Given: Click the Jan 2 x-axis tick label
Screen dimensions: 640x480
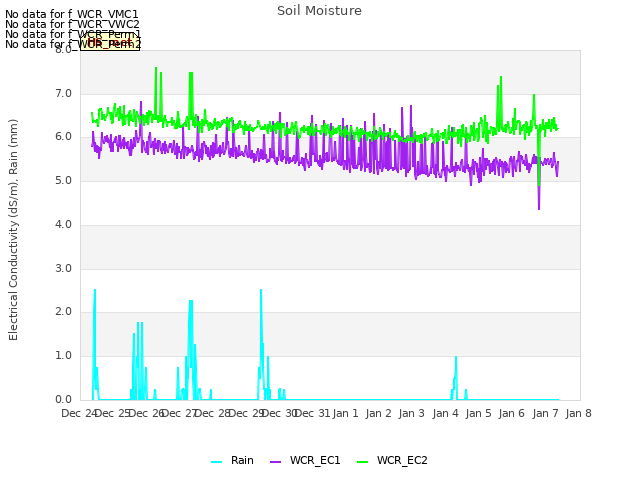Looking at the screenshot, I should point(378,413).
